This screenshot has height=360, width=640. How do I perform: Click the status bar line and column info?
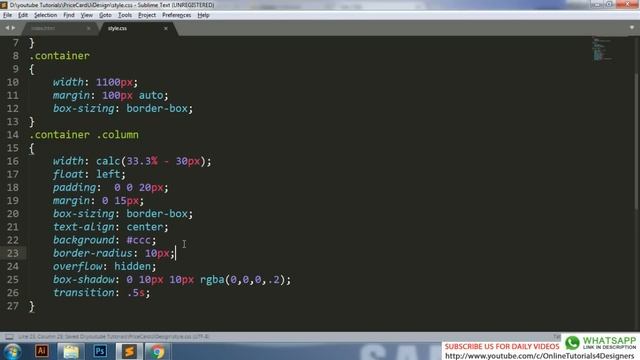113,337
